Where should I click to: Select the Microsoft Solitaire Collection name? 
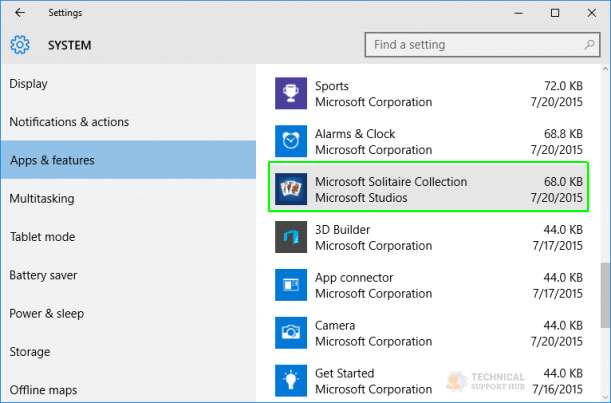[x=391, y=182]
